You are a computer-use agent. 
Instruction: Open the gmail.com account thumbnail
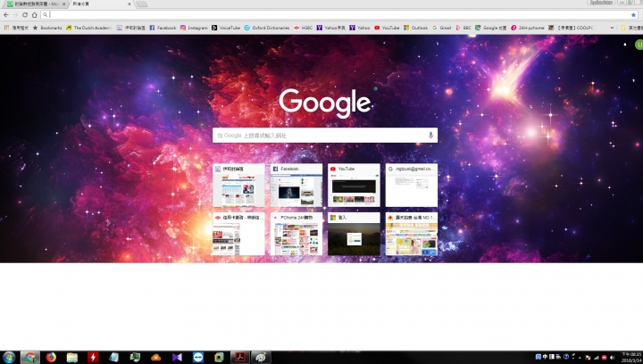[412, 185]
